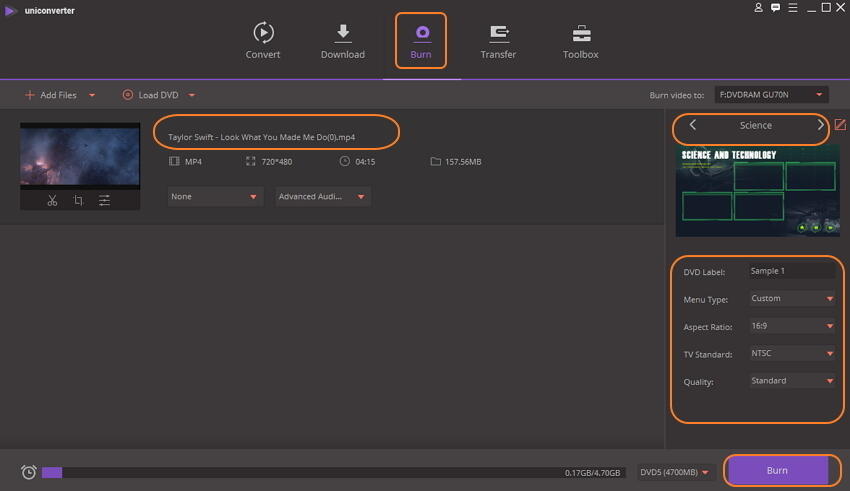Screen dimensions: 850x491
Task: Click the schedule alarm clock icon
Action: click(x=29, y=472)
